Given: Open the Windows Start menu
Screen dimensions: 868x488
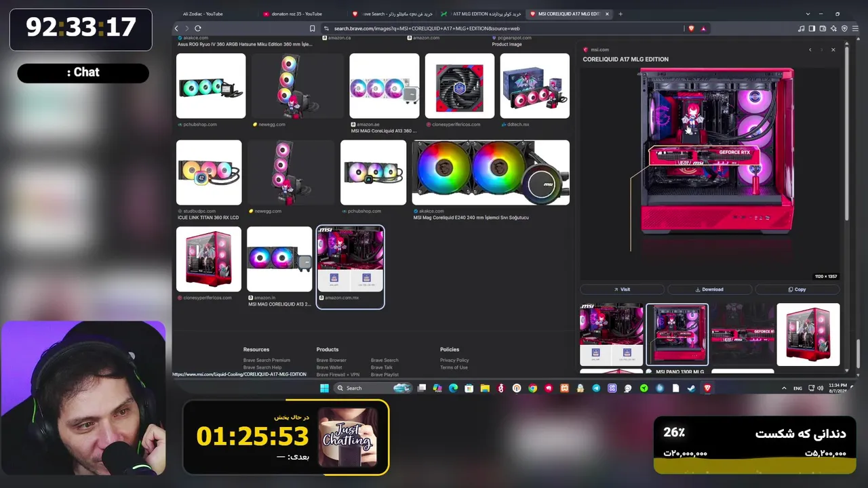Looking at the screenshot, I should (324, 388).
